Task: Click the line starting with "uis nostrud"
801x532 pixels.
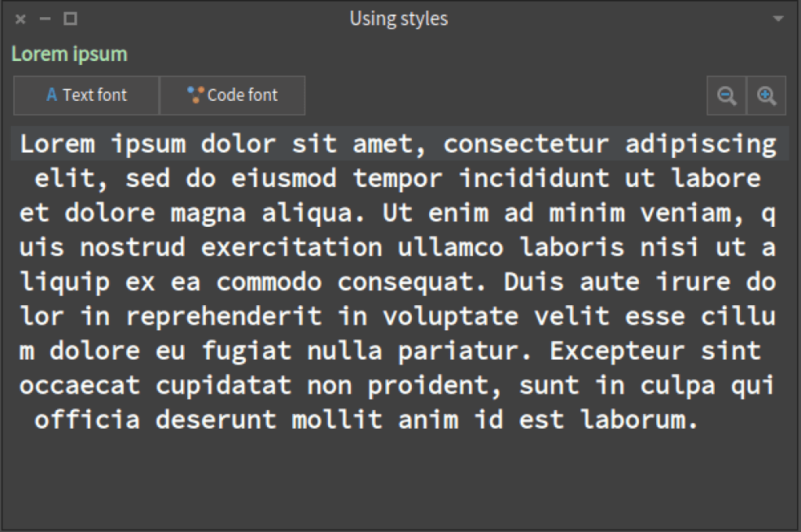Action: click(x=398, y=247)
